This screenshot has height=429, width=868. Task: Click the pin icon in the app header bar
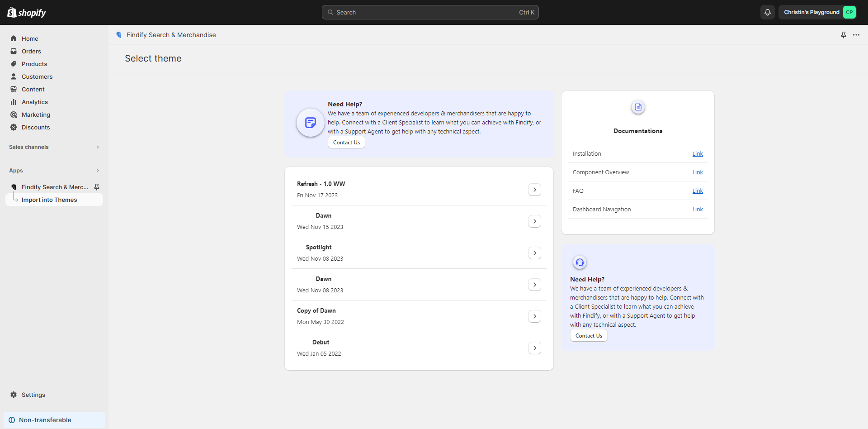point(844,35)
